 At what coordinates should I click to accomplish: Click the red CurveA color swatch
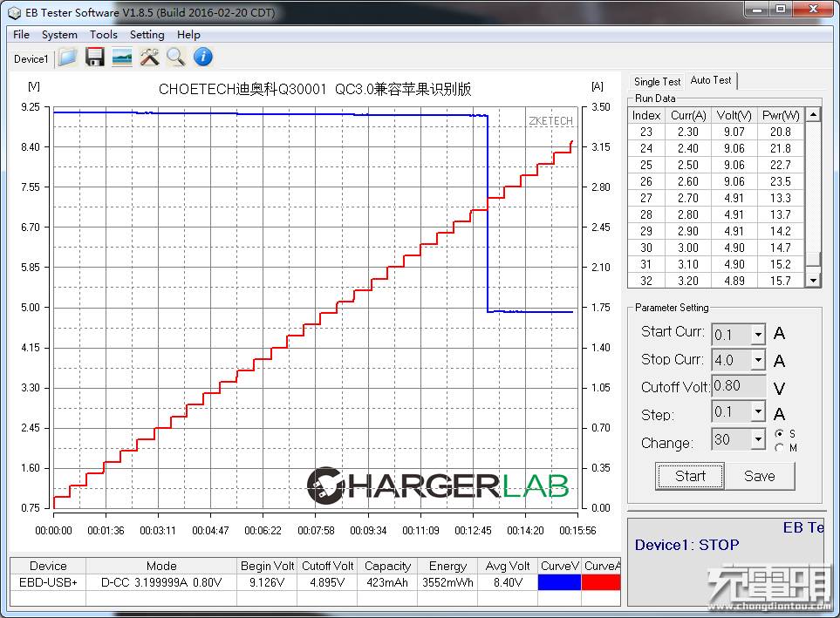tap(601, 582)
